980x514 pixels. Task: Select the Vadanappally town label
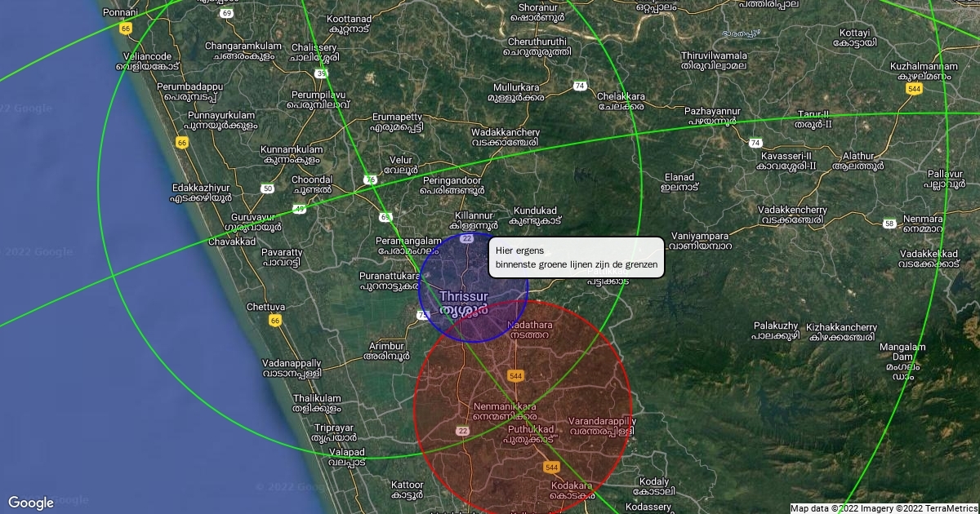(x=292, y=368)
